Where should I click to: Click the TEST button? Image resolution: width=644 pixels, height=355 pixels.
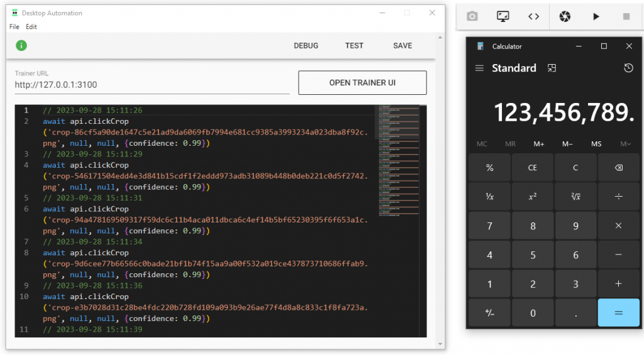[x=354, y=46]
